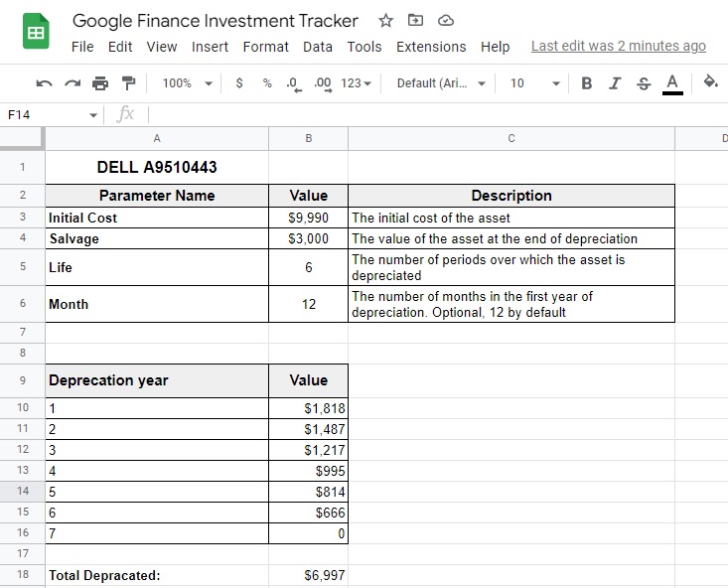The width and height of the screenshot is (728, 588).
Task: Toggle Bold formatting
Action: [x=587, y=83]
